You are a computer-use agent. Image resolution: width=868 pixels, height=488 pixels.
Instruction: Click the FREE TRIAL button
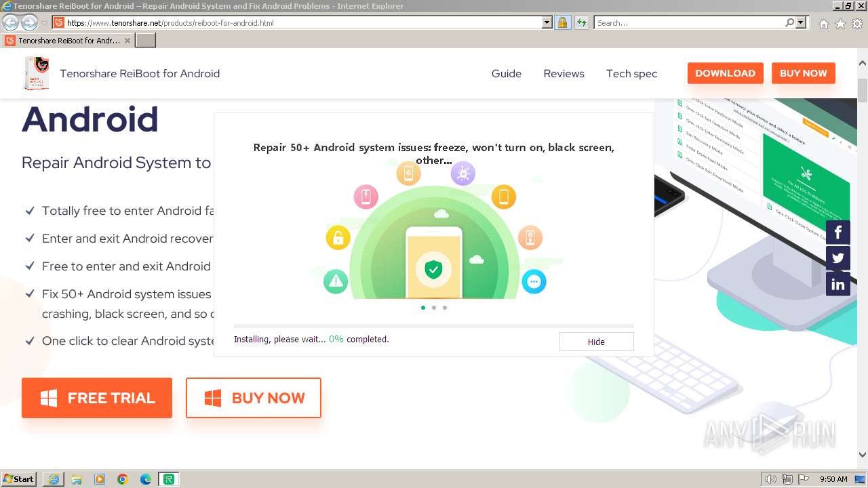(x=97, y=398)
